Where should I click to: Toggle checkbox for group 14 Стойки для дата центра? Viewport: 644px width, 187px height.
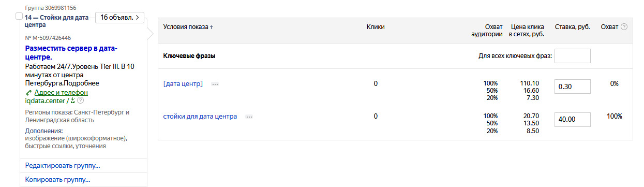pos(19,17)
